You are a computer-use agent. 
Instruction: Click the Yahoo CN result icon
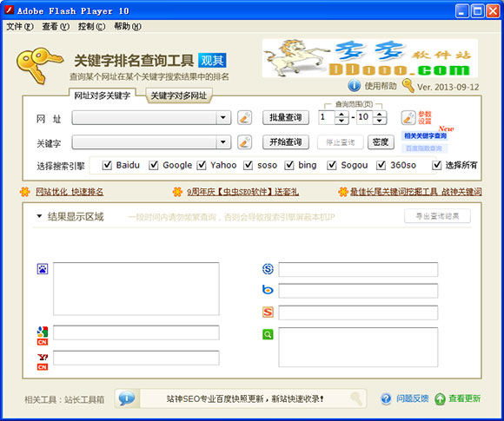coord(43,362)
